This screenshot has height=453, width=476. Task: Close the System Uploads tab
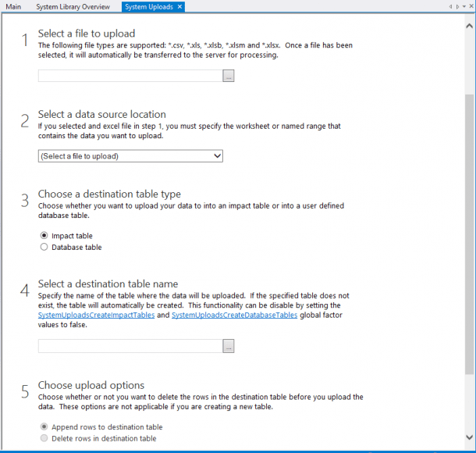tap(179, 6)
